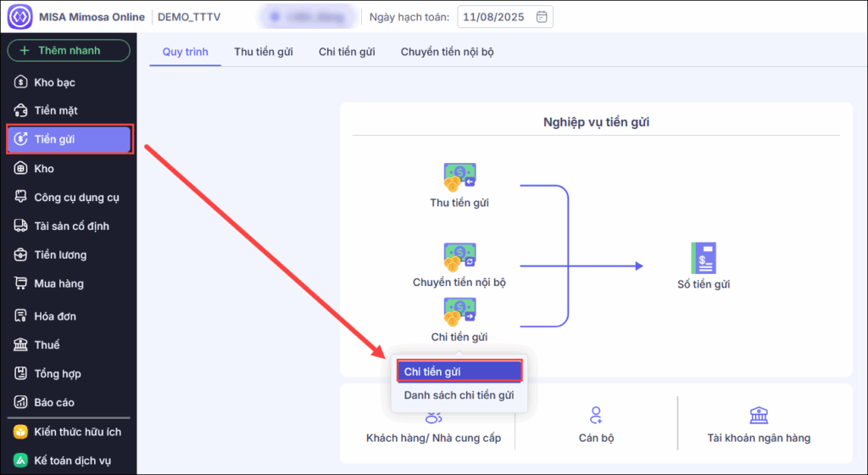
Task: Click the Kế toán dịch vụ green icon
Action: (20, 461)
